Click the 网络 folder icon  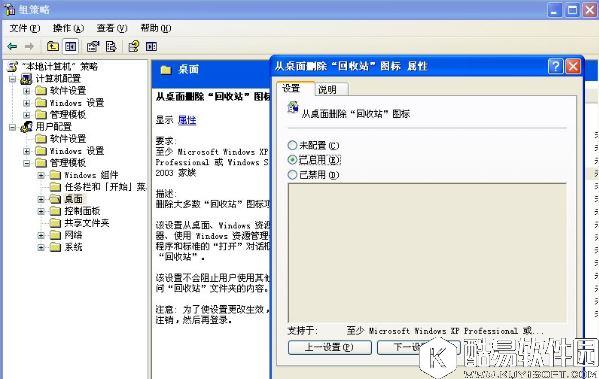55,235
